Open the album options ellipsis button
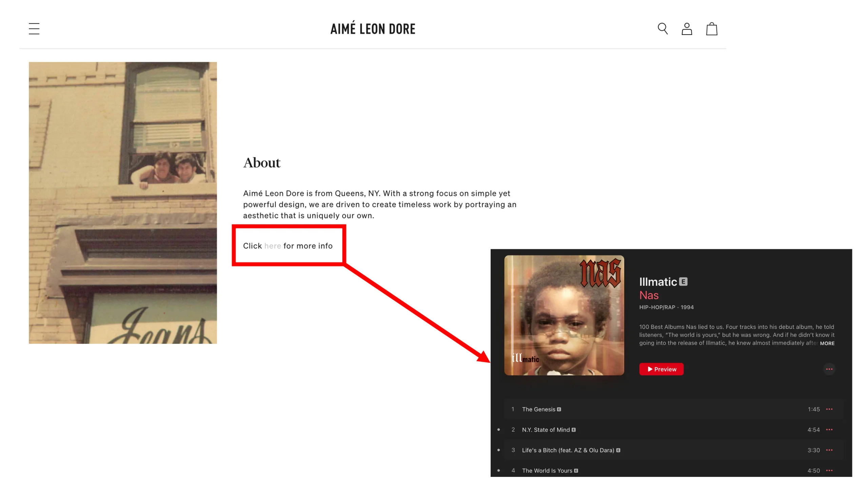The width and height of the screenshot is (868, 486). [x=829, y=369]
